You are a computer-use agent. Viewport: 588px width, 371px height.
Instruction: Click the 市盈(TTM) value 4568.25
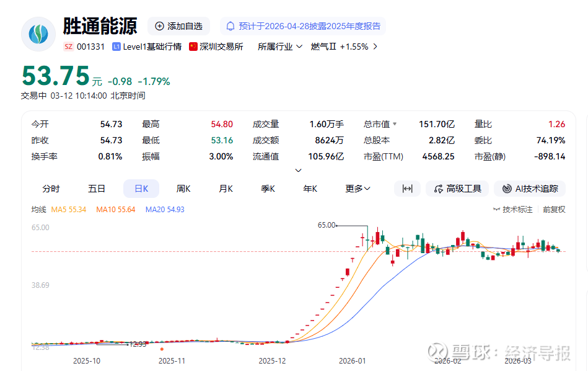439,156
